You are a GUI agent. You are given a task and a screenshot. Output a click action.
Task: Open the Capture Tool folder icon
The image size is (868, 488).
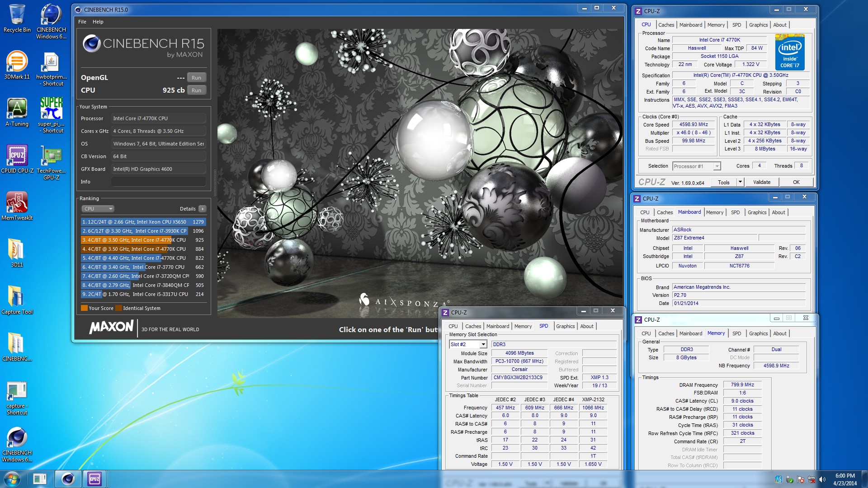click(17, 300)
